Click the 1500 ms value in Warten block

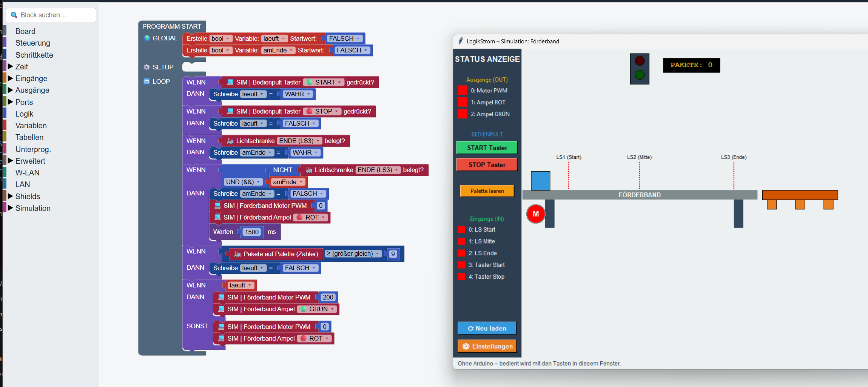[x=251, y=232]
